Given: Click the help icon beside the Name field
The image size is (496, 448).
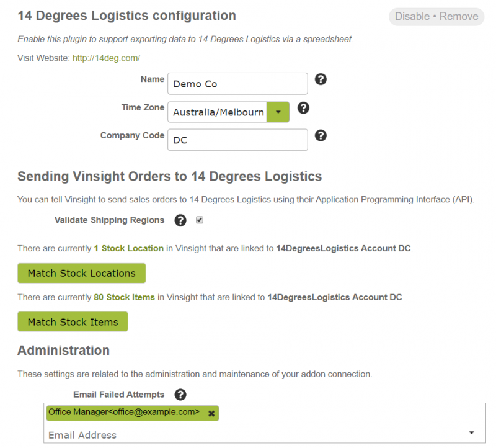Looking at the screenshot, I should pyautogui.click(x=321, y=79).
